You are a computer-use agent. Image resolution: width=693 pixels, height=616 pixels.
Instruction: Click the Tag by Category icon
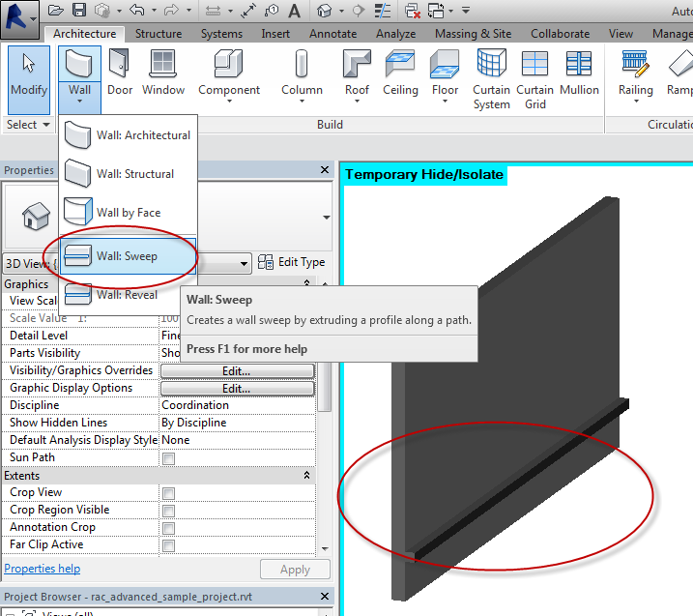pos(272,11)
